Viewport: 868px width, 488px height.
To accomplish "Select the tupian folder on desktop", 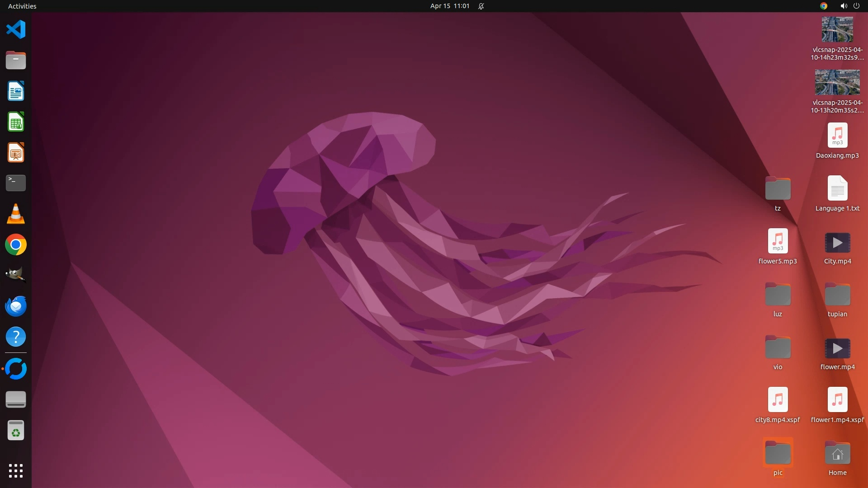I will point(837,296).
